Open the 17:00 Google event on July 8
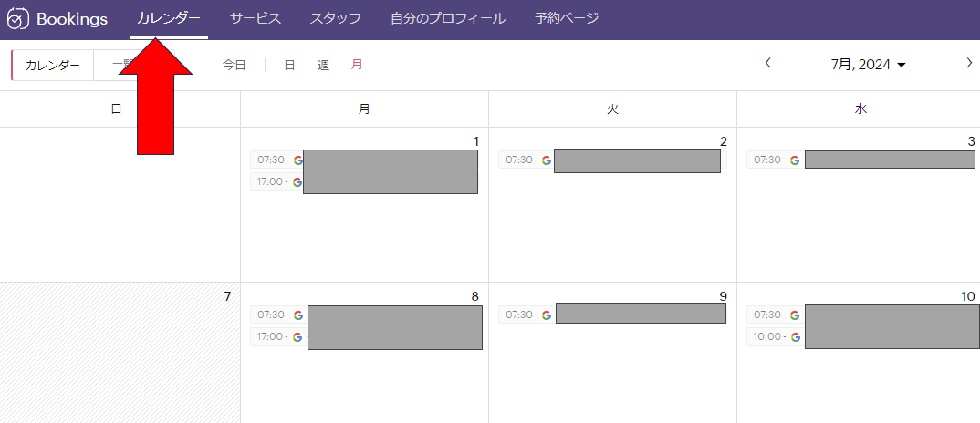 [x=366, y=336]
